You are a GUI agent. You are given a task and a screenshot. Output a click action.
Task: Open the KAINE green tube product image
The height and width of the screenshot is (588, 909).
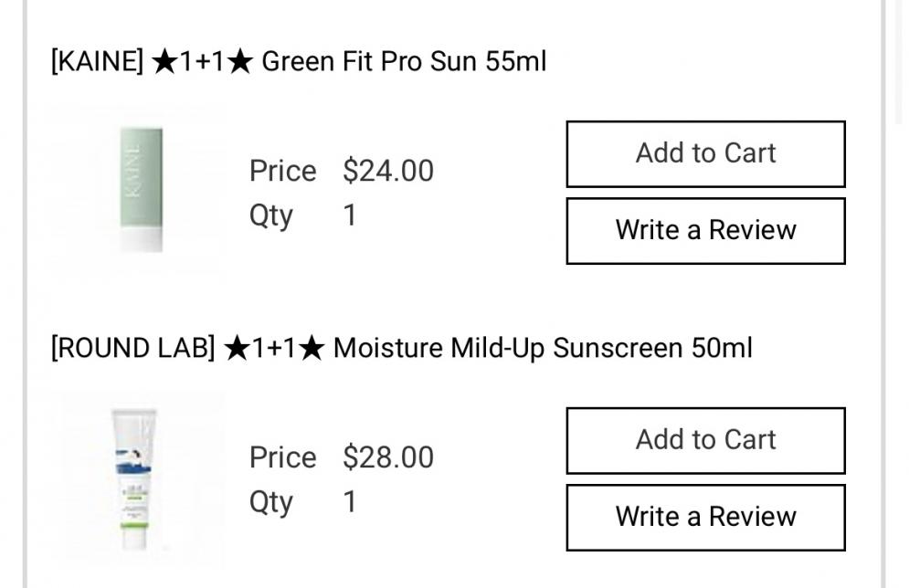coord(141,190)
